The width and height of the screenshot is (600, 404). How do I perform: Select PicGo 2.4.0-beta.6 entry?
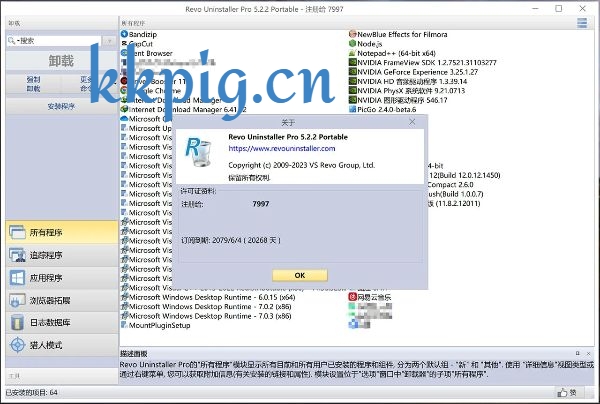click(383, 109)
